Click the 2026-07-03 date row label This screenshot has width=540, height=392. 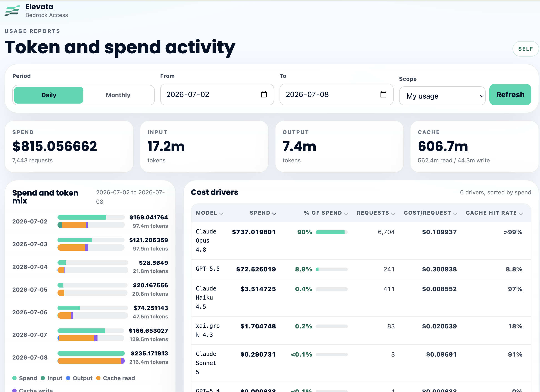30,244
